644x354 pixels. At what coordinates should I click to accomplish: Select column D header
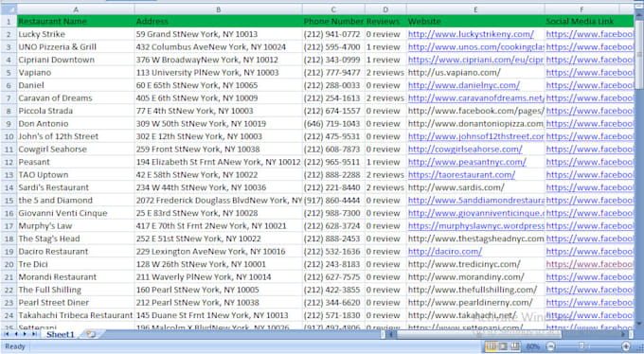point(385,9)
